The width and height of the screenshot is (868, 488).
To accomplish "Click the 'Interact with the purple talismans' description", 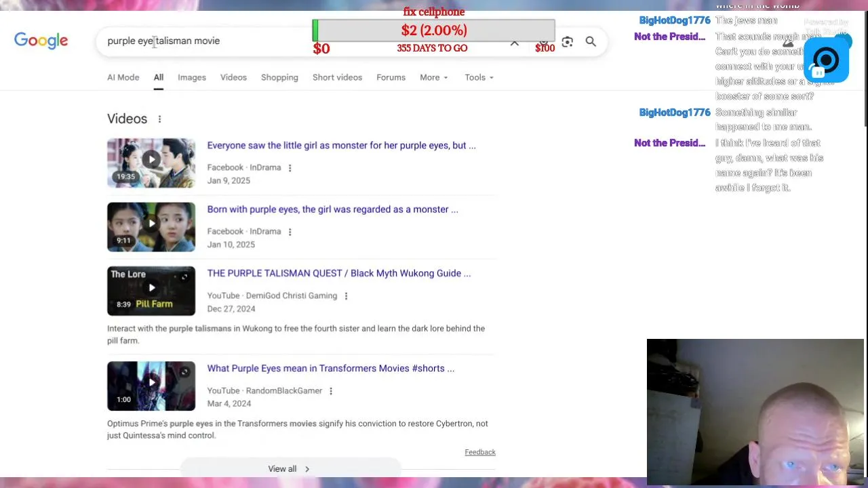I will pos(296,335).
